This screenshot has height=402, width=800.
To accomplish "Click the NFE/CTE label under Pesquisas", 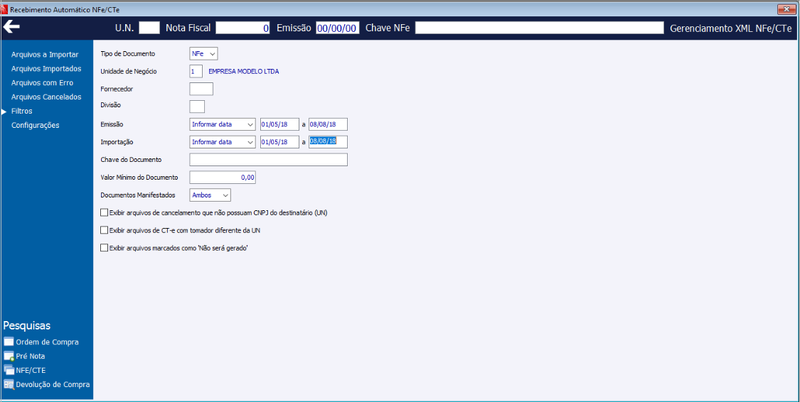I will point(31,370).
